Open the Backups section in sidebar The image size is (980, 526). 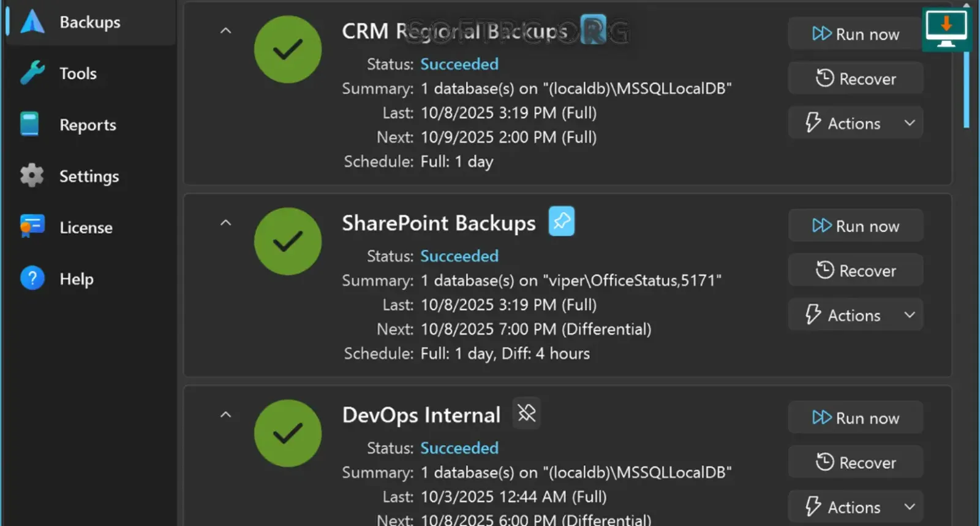[89, 23]
